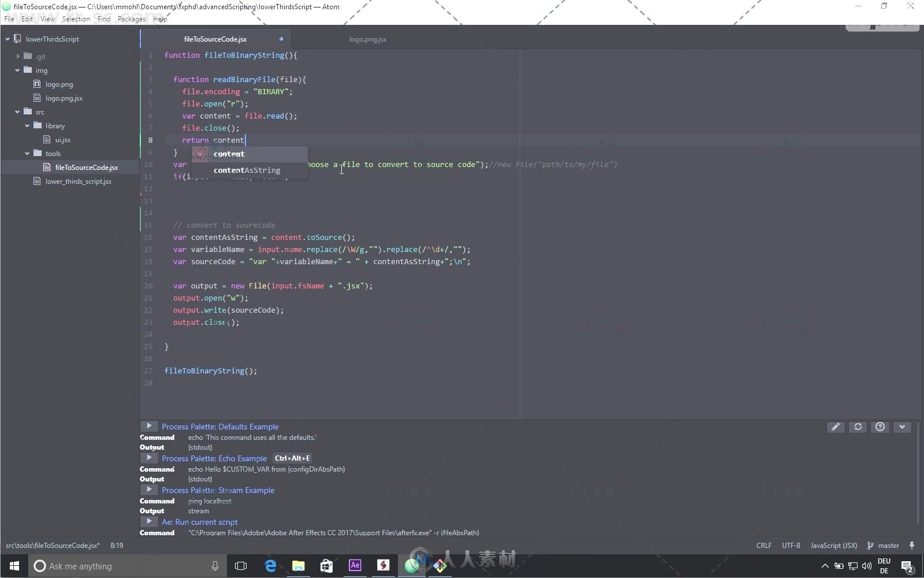Open the Edit menu
This screenshot has width=924, height=578.
click(x=27, y=18)
